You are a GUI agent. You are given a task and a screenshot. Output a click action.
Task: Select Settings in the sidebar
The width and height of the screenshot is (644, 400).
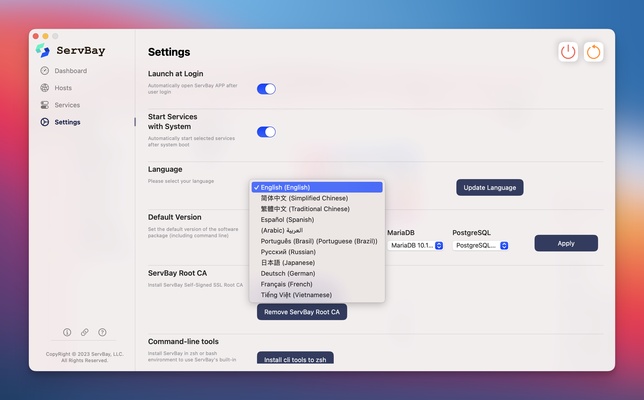pyautogui.click(x=67, y=122)
